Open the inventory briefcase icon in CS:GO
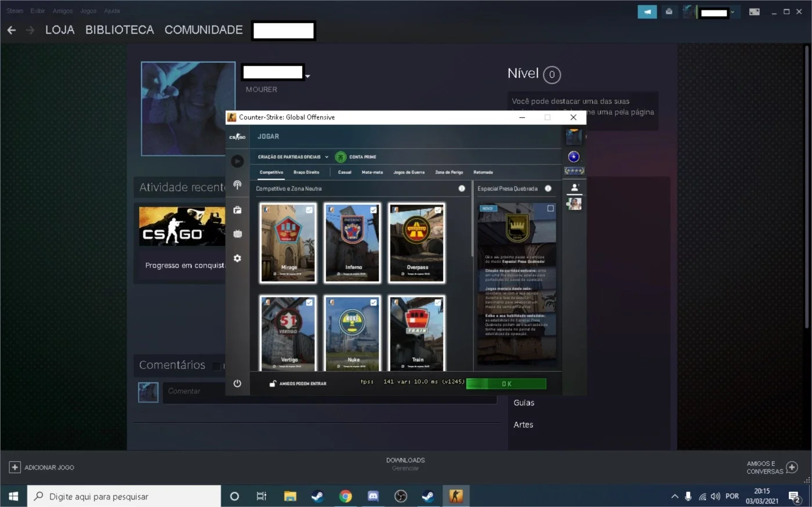This screenshot has width=812, height=507. click(x=237, y=210)
